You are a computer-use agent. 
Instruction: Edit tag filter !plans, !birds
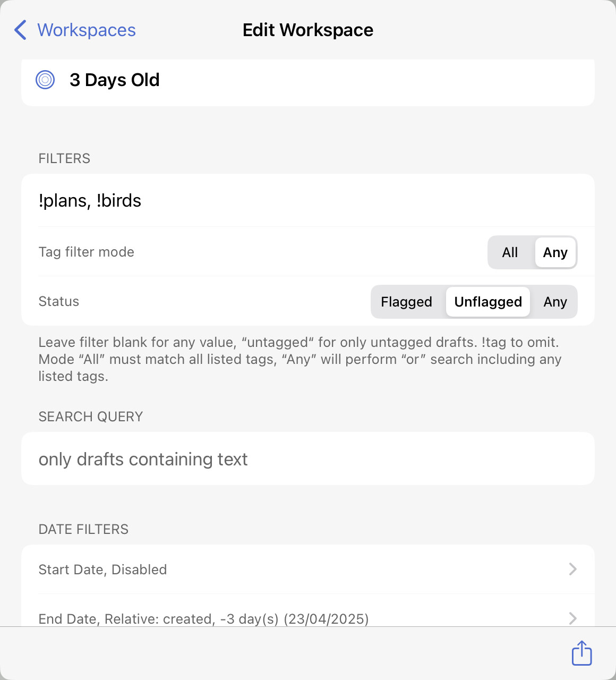tap(308, 200)
